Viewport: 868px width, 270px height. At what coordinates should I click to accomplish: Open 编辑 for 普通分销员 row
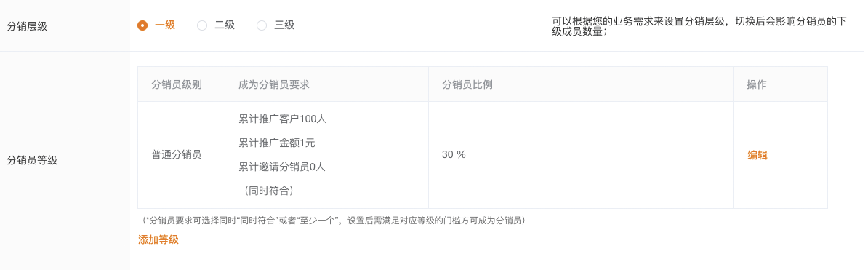click(x=758, y=155)
